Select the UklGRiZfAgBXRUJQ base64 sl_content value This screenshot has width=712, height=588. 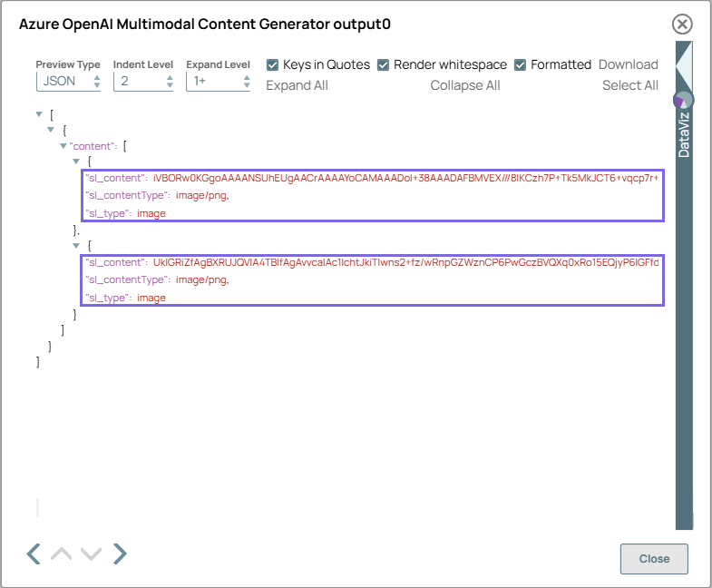point(405,262)
